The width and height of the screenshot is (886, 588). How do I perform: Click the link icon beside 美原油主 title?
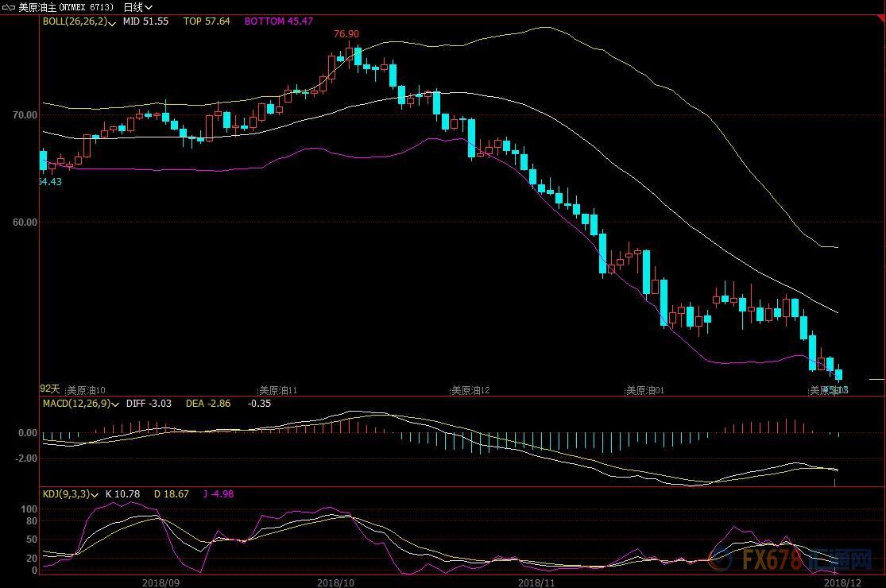(10, 6)
